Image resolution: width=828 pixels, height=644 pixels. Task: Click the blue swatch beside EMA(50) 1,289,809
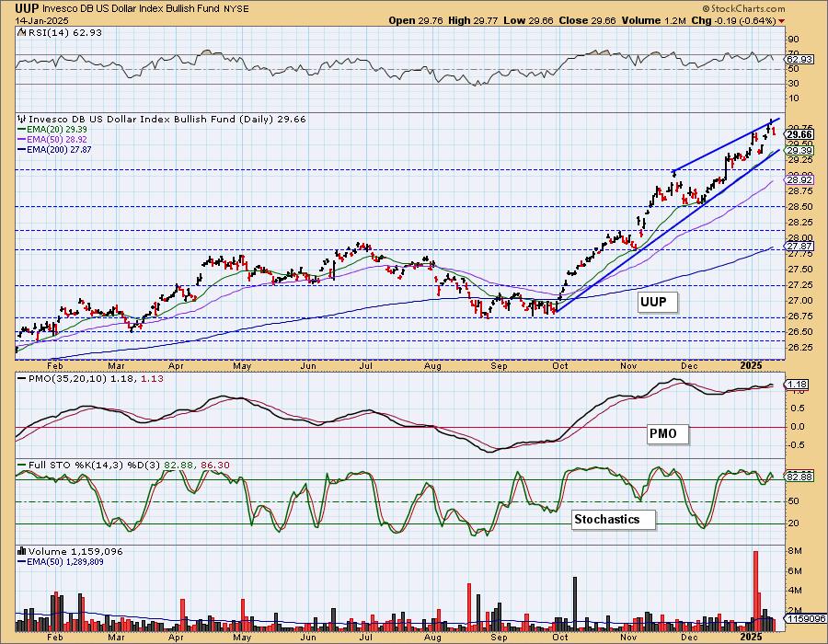[22, 562]
